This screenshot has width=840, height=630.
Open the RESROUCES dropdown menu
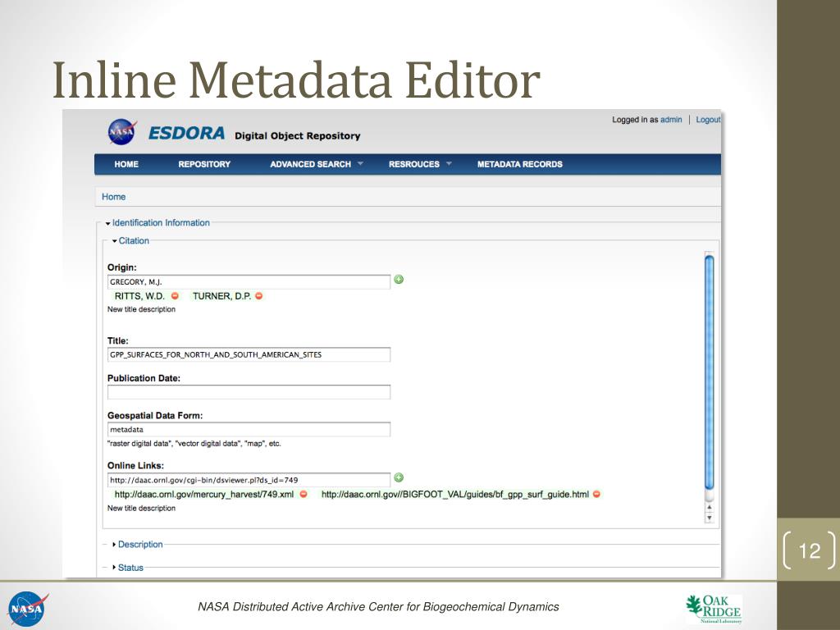pos(420,164)
